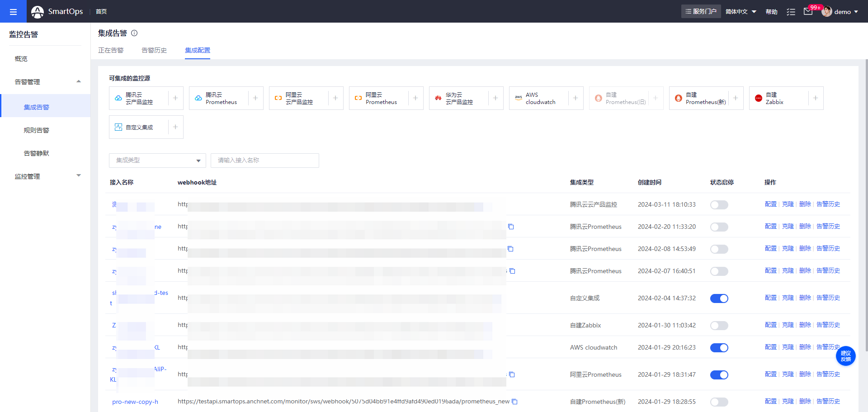
Task: Add 自定义集成 with its plus icon
Action: point(175,127)
